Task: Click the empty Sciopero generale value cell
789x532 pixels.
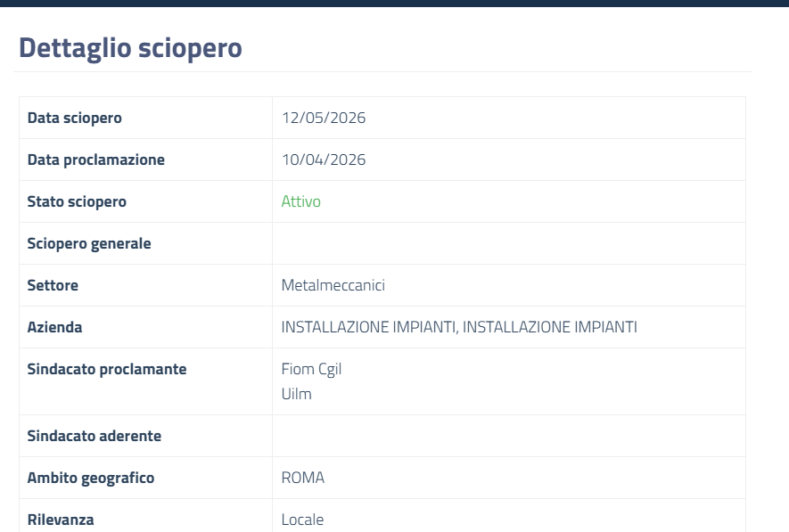Action: [509, 243]
